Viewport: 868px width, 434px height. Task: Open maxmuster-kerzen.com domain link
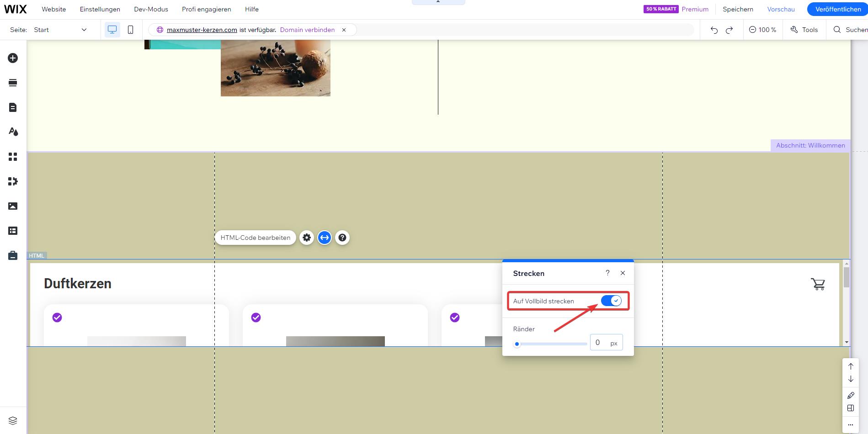point(202,30)
